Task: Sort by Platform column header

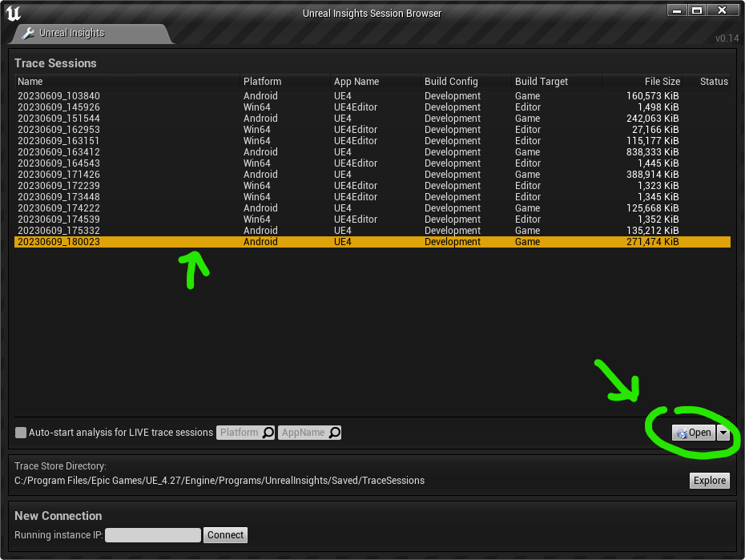Action: [x=285, y=81]
